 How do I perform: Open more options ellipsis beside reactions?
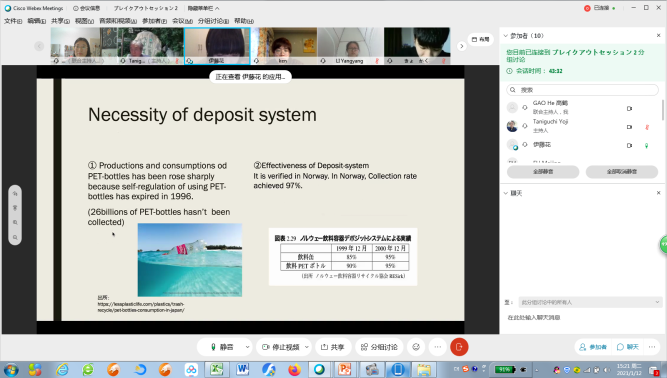click(x=438, y=347)
